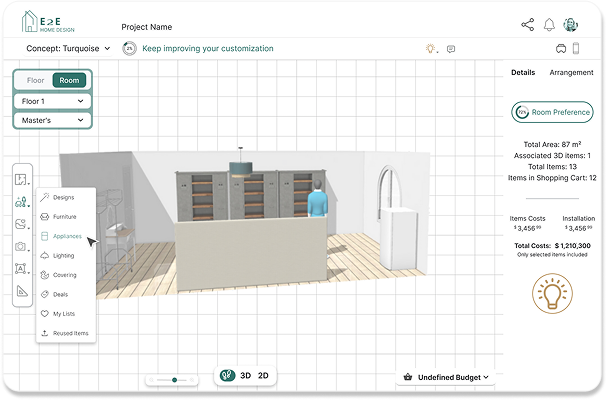
Task: Select the white refrigerator in the scene
Action: (399, 237)
